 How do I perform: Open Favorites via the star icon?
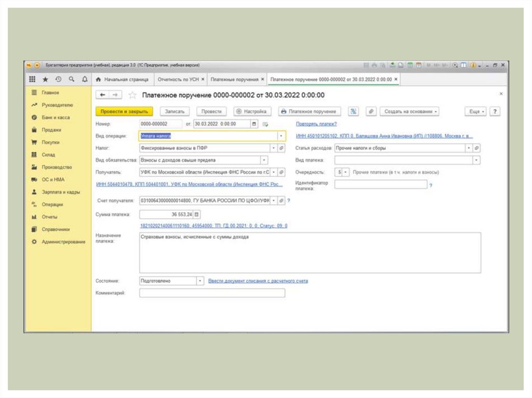45,79
